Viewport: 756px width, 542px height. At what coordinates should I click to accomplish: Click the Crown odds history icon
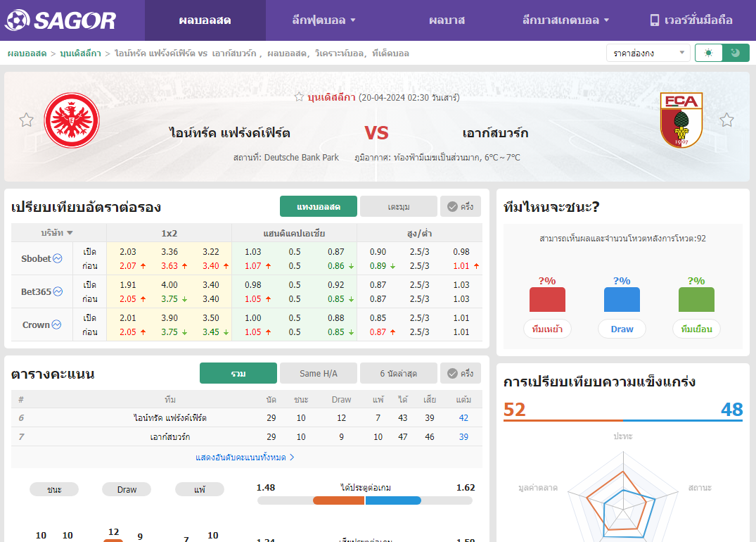56,324
